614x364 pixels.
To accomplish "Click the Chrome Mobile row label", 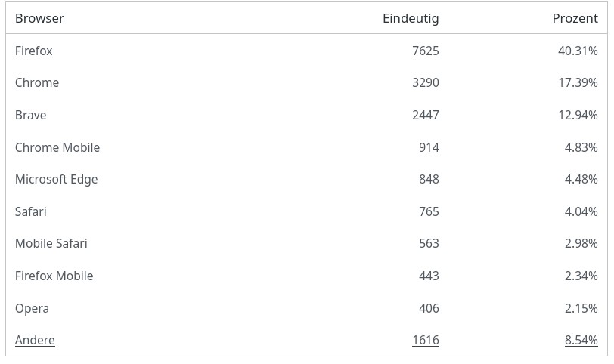I will pyautogui.click(x=57, y=147).
